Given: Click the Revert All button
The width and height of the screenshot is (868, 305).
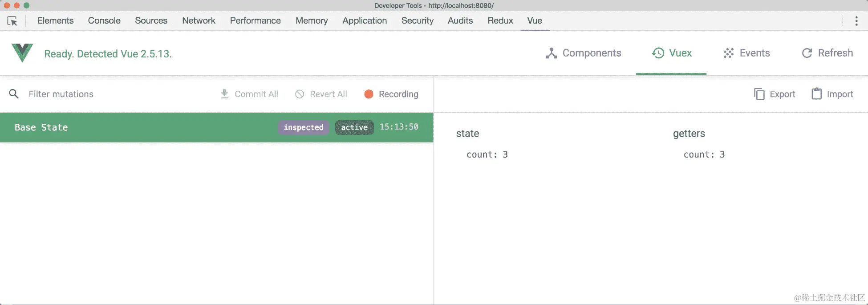Looking at the screenshot, I should (x=321, y=94).
